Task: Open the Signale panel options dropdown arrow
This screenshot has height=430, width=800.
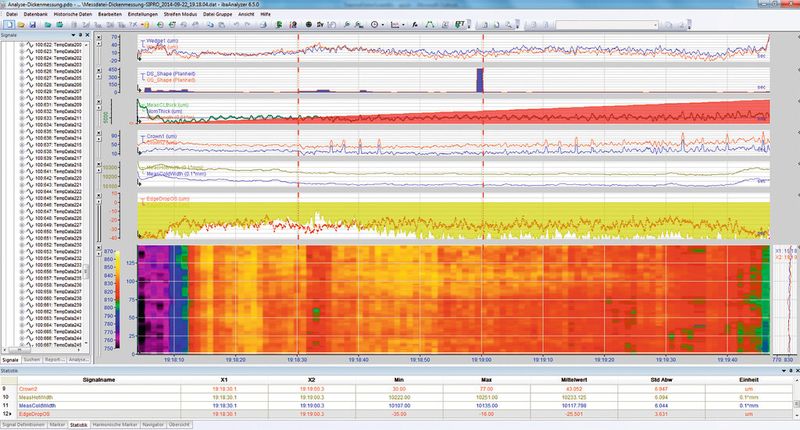Action: [x=73, y=35]
